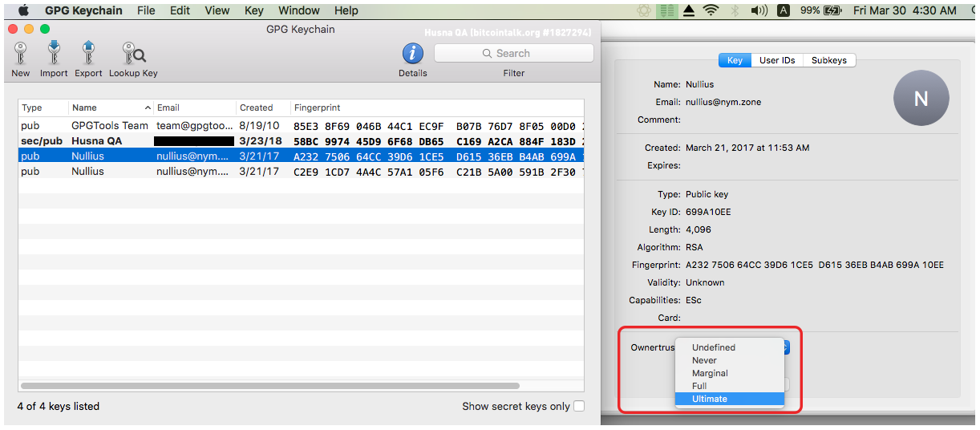980x430 pixels.
Task: Click the clock showing Fri Mar 30
Action: tap(905, 10)
